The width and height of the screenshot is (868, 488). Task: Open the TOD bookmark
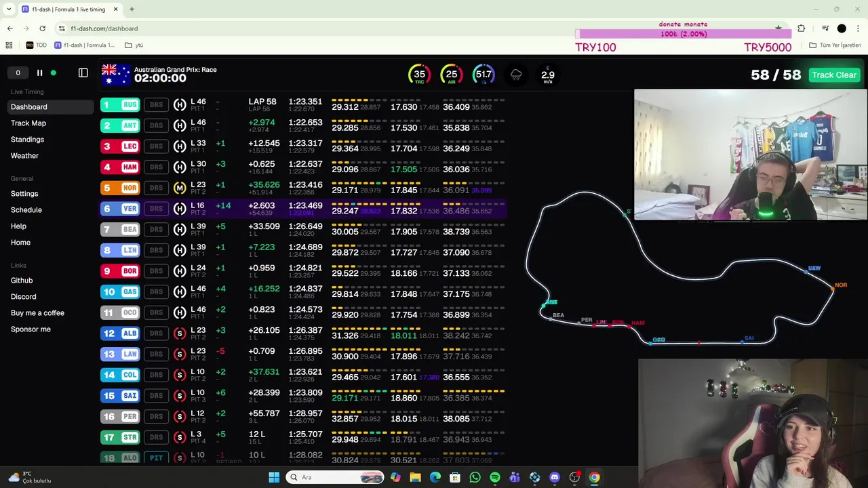pos(37,45)
